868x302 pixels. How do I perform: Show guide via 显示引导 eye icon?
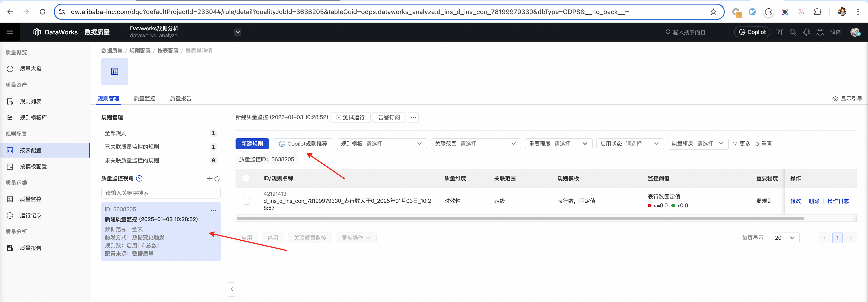coord(835,99)
